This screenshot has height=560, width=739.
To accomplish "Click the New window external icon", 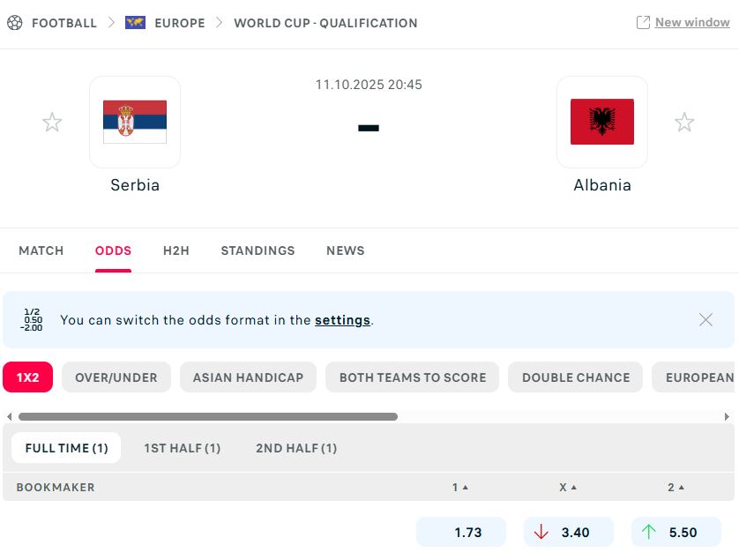I will (643, 23).
